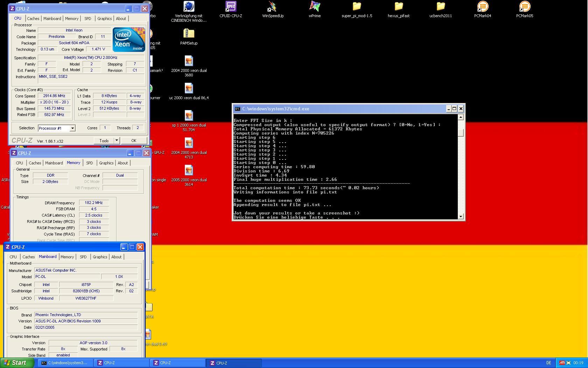Viewport: 588px width, 368px height.
Task: Activate first CPU-Z taskbar button
Action: [x=121, y=363]
